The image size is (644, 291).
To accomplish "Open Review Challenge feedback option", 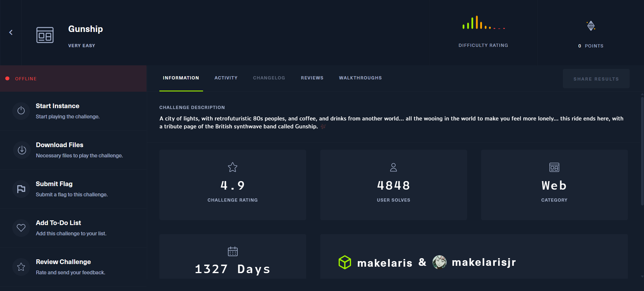I will (73, 267).
